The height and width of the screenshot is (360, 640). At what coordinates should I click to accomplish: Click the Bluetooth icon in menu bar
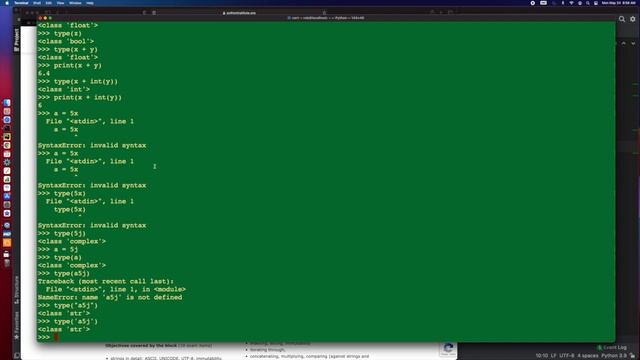click(x=563, y=3)
